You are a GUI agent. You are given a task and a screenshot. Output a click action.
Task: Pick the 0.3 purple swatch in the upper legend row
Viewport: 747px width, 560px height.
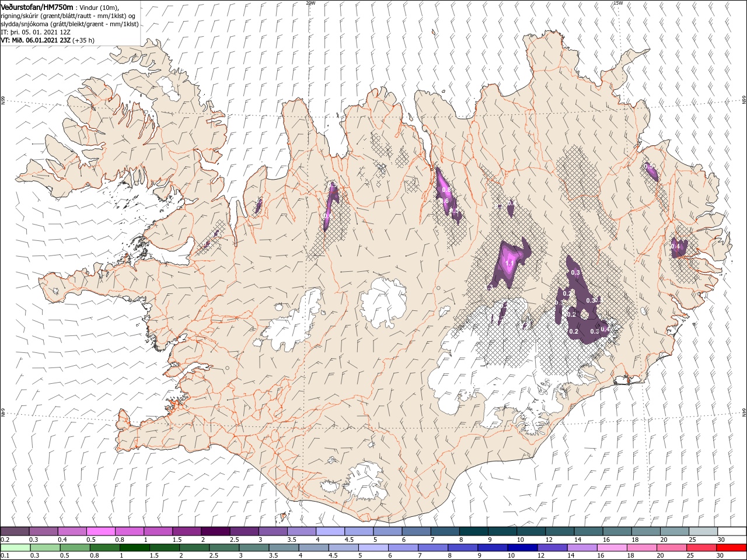[x=43, y=531]
